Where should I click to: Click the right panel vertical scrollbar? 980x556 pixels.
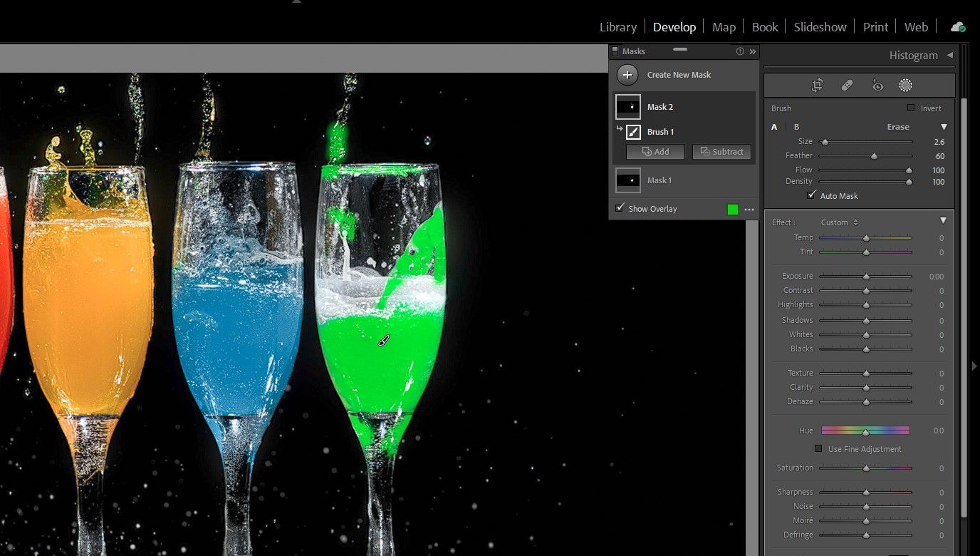964,307
